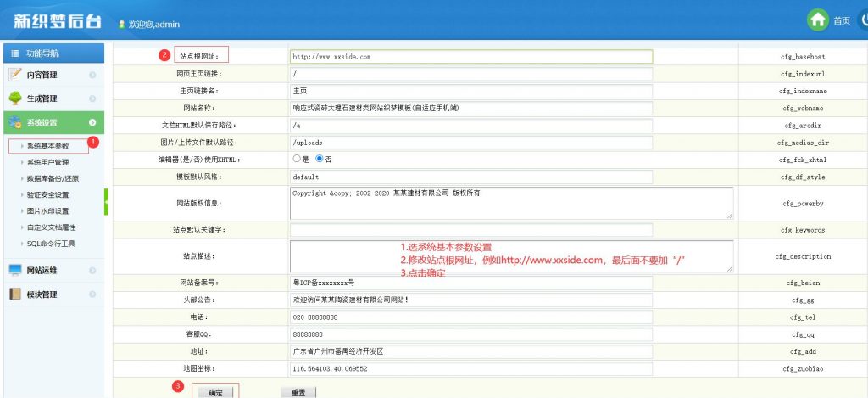Focus the 站点根网址 input field

[471, 57]
